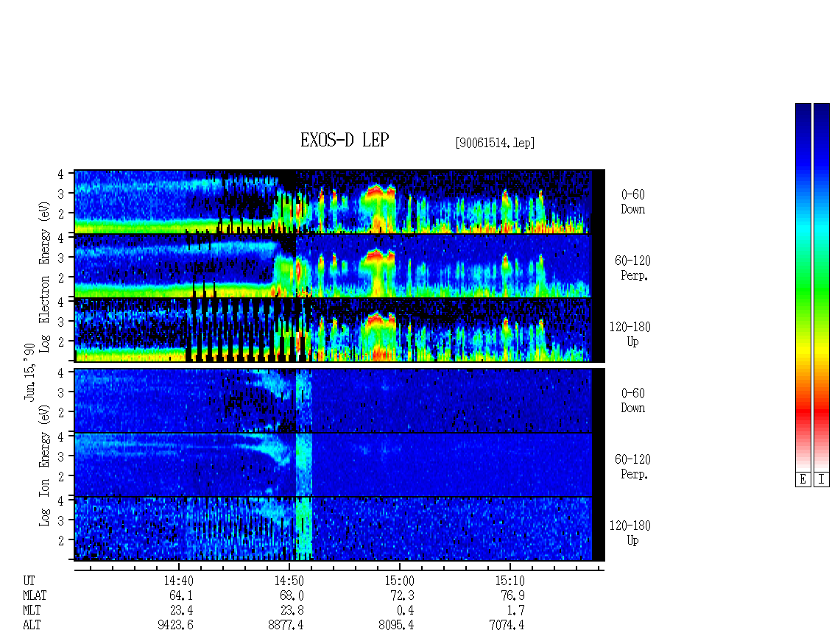This screenshot has height=644, width=832.
Task: Click the UT time value "14:40"
Action: click(x=178, y=581)
